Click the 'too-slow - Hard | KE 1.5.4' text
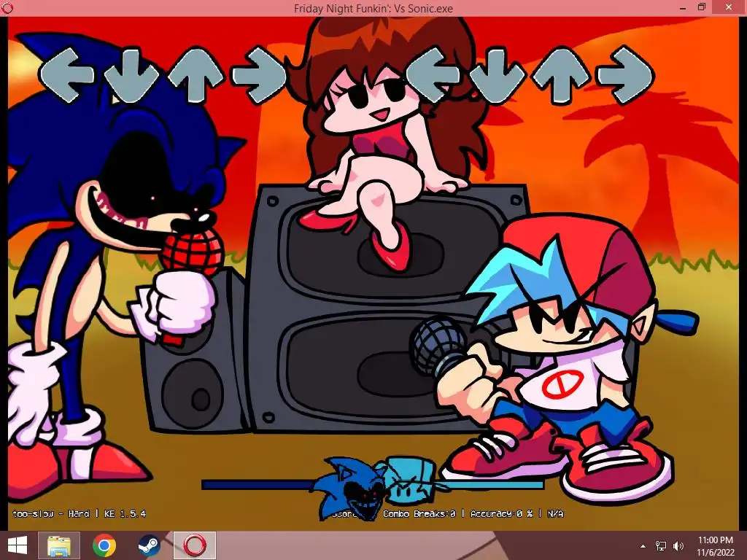This screenshot has height=560, width=747. point(79,514)
